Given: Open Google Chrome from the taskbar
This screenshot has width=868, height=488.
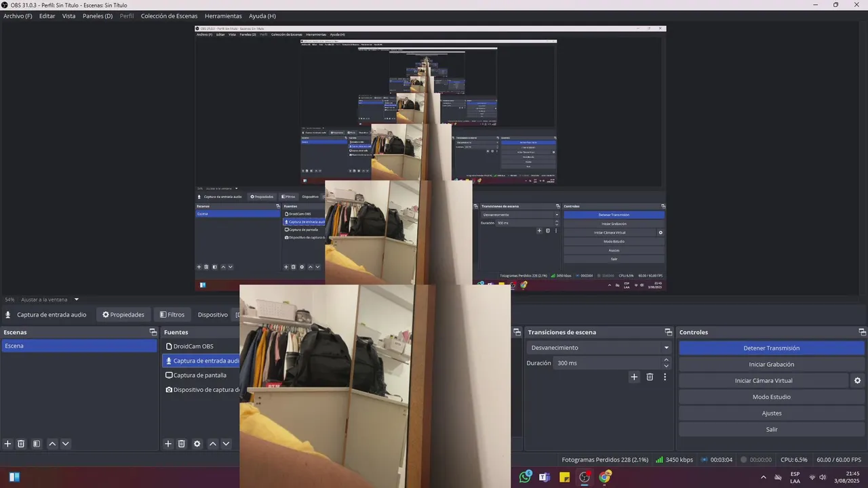Looking at the screenshot, I should coord(605,476).
